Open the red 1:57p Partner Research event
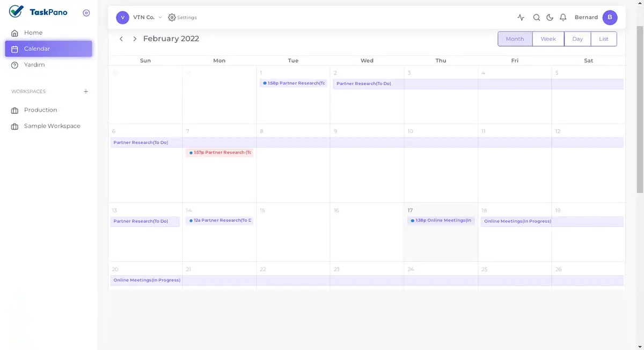This screenshot has height=350, width=644. [219, 153]
